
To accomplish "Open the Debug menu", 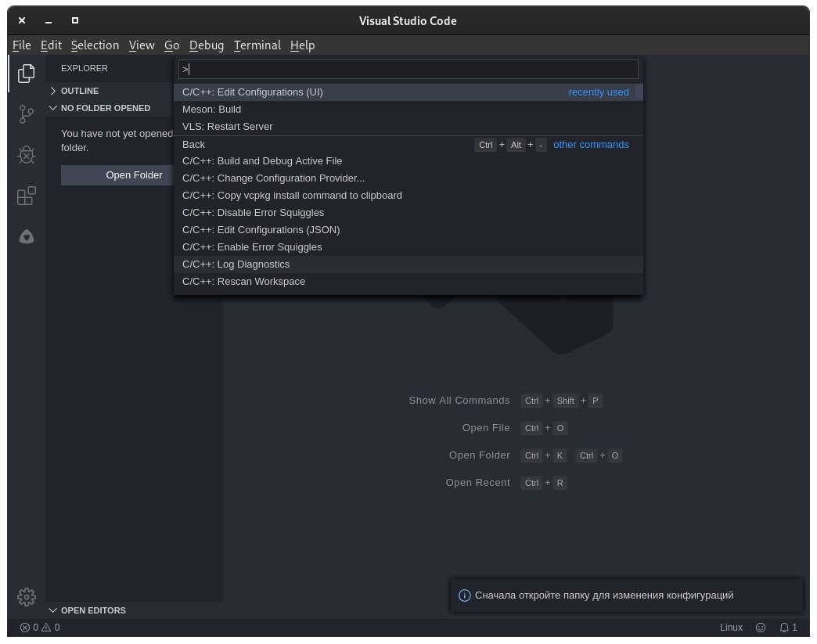I will [207, 45].
